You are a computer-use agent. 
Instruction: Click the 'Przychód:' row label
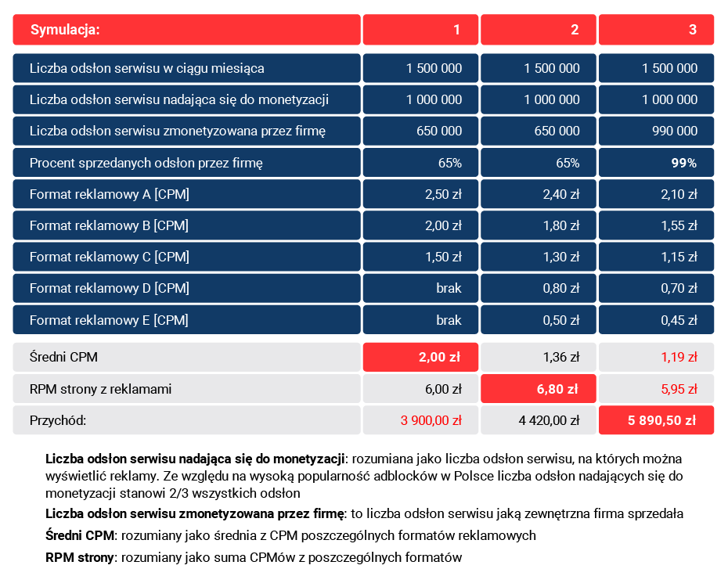(x=186, y=420)
